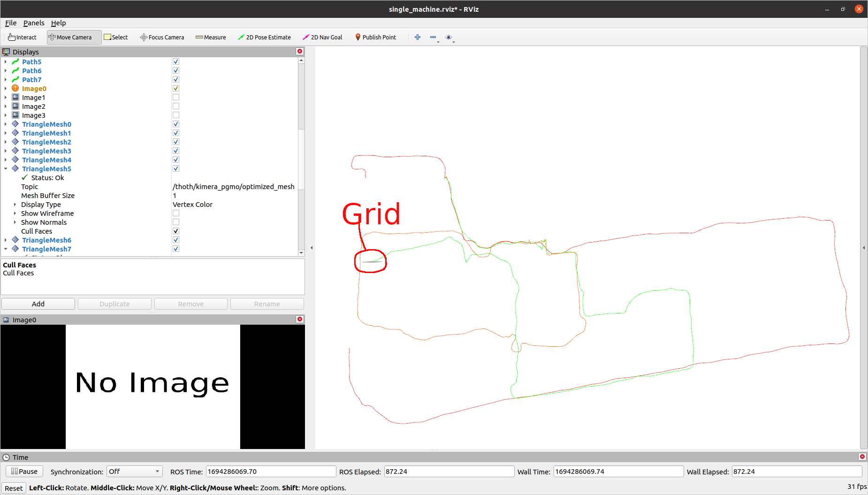Click the Add button in Displays panel
868x495 pixels.
coord(38,304)
